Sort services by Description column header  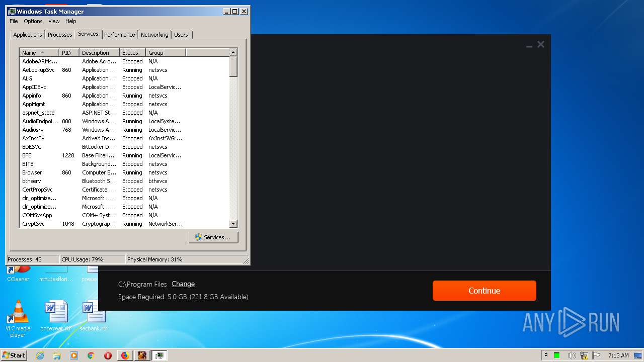(100, 53)
